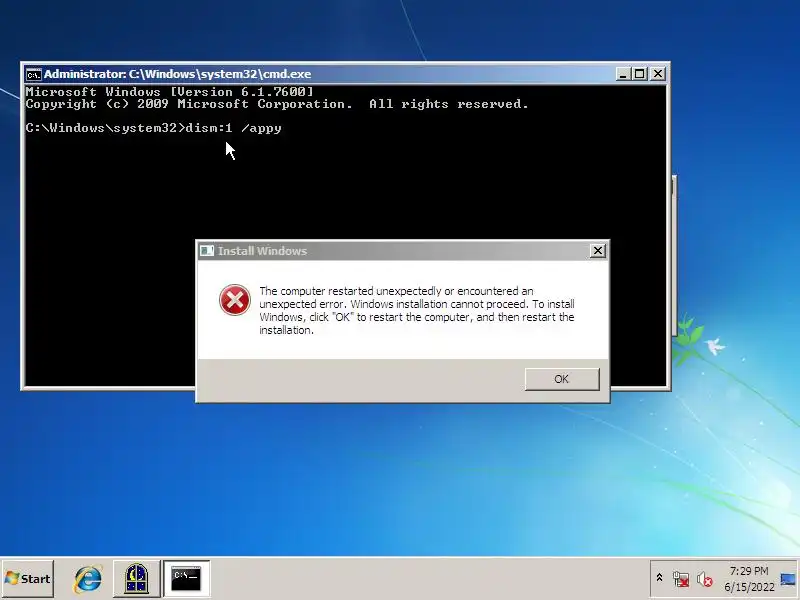Viewport: 800px width, 600px height.
Task: Open the cmd.exe window system menu icon
Action: [x=33, y=74]
